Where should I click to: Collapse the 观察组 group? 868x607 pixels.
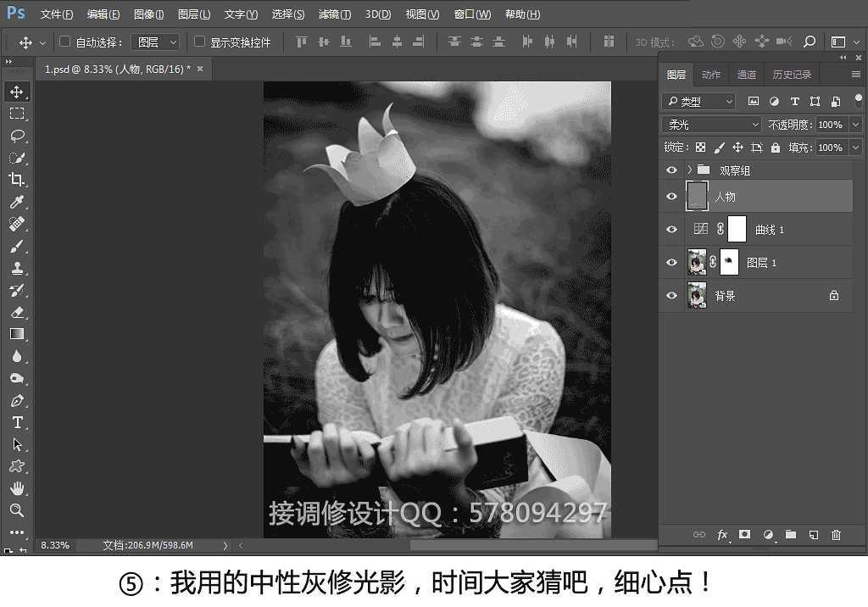689,169
